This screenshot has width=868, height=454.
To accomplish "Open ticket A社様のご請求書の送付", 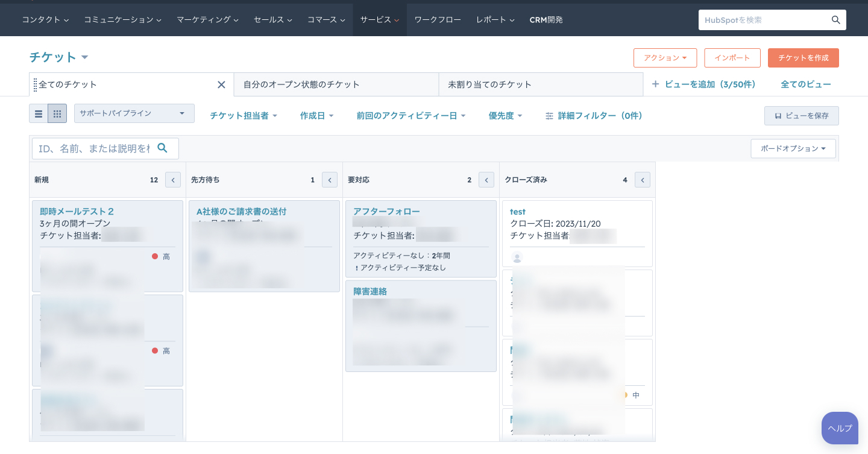I will (x=242, y=212).
